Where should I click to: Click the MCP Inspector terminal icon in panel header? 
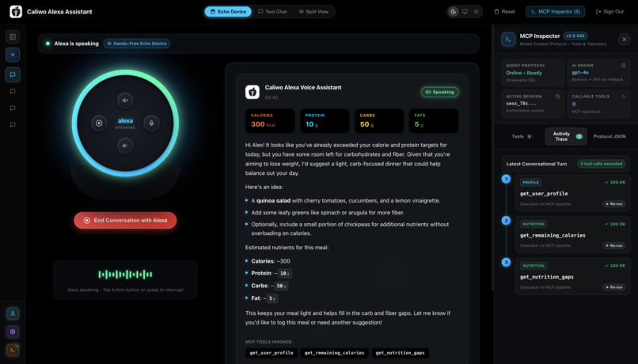508,40
